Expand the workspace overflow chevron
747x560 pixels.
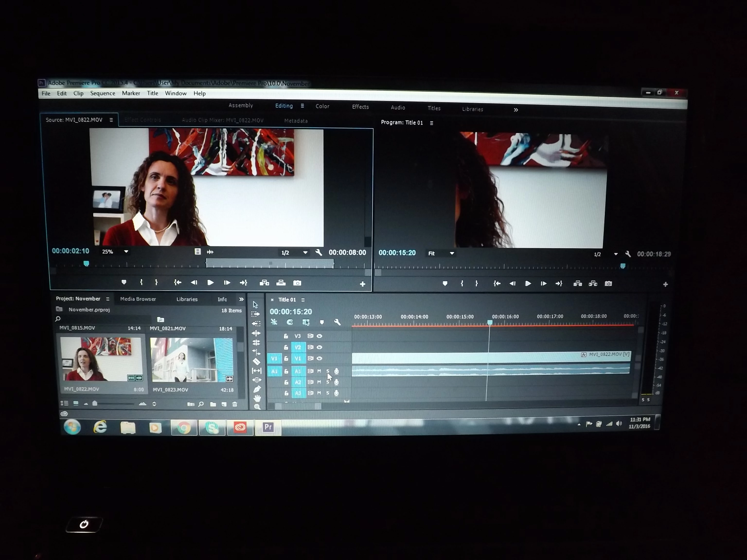tap(516, 110)
